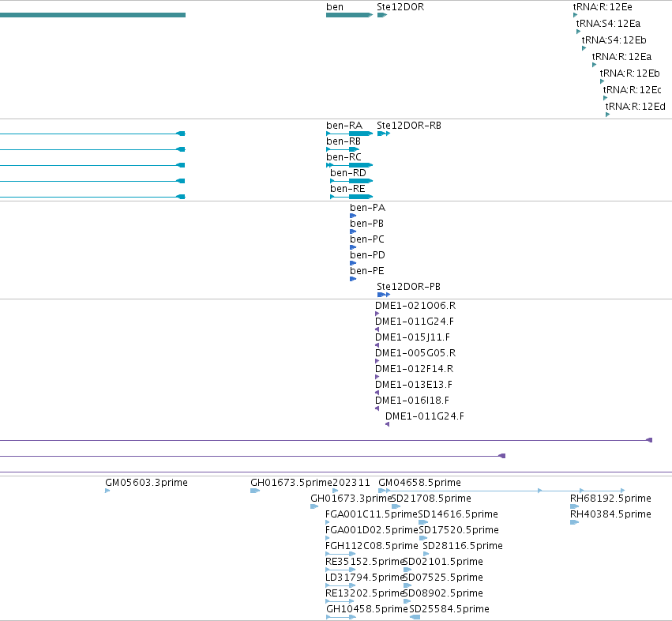Click the teal bar under the ben gene label
Image resolution: width=672 pixels, height=621 pixels.
coord(349,15)
